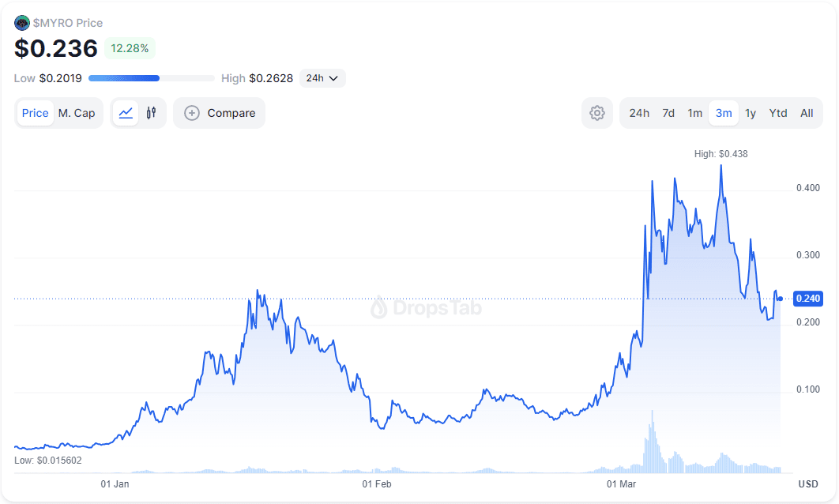Select the 1m chart timeframe

point(695,113)
